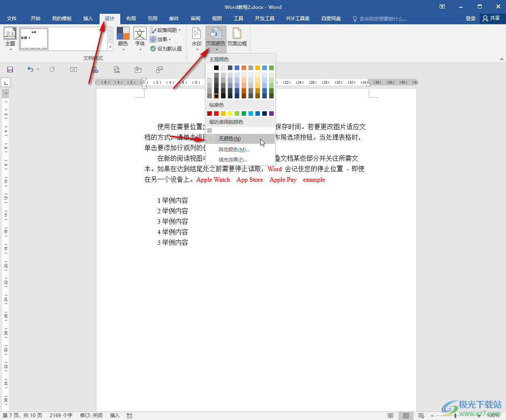Click the tab selector at the ruler corner
Image resolution: width=506 pixels, height=420 pixels.
tap(6, 83)
